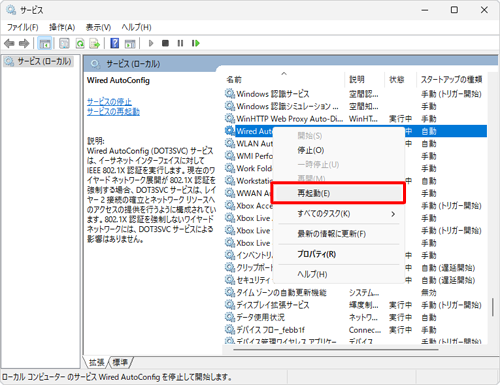Choose 最新の情報に更新(F) in context menu
This screenshot has height=385, width=500.
338,234
